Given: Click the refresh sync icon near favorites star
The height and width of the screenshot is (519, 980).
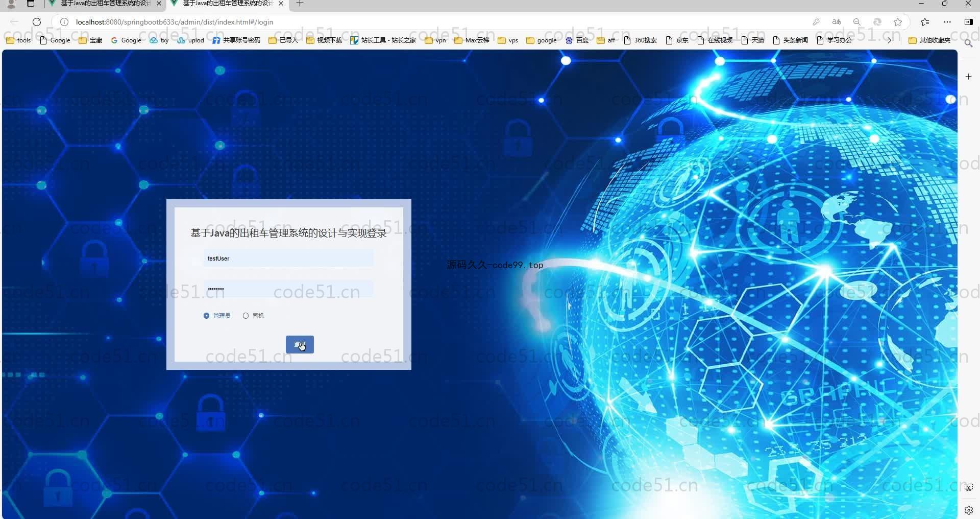Looking at the screenshot, I should tap(877, 22).
